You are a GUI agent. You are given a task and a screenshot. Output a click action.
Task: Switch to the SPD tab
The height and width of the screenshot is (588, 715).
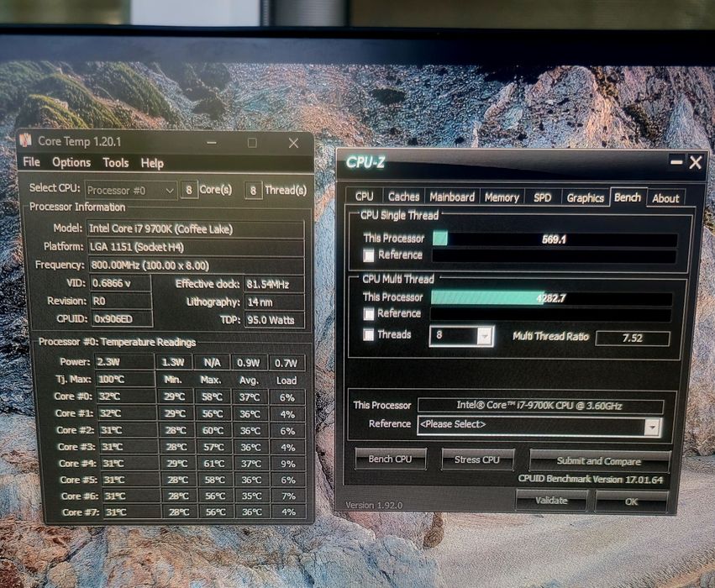pyautogui.click(x=542, y=198)
